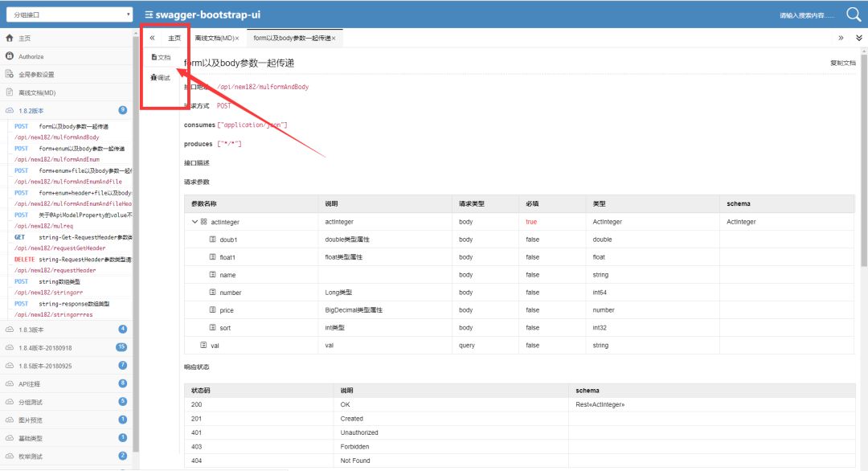The image size is (868, 471).
Task: Open POST /api/new182/mulformAndEnum entry
Action: [70, 154]
